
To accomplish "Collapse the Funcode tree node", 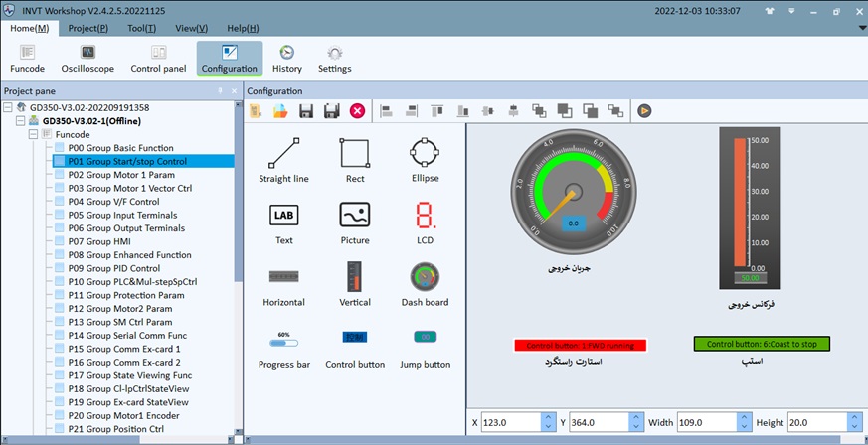I will 34,134.
